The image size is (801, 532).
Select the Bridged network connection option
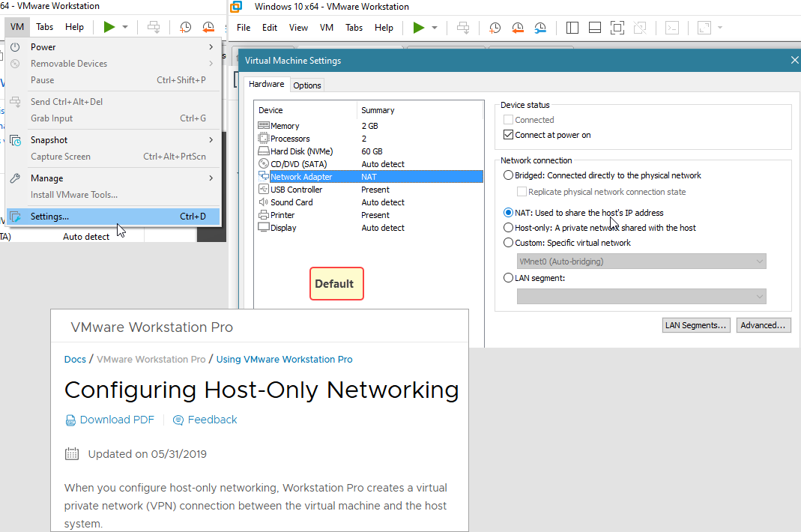click(x=508, y=175)
